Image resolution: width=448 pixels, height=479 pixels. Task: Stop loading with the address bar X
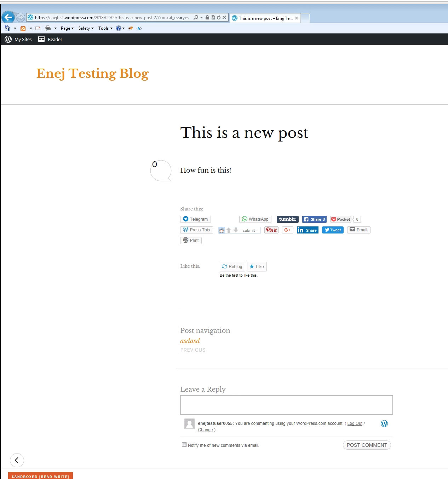(x=224, y=17)
